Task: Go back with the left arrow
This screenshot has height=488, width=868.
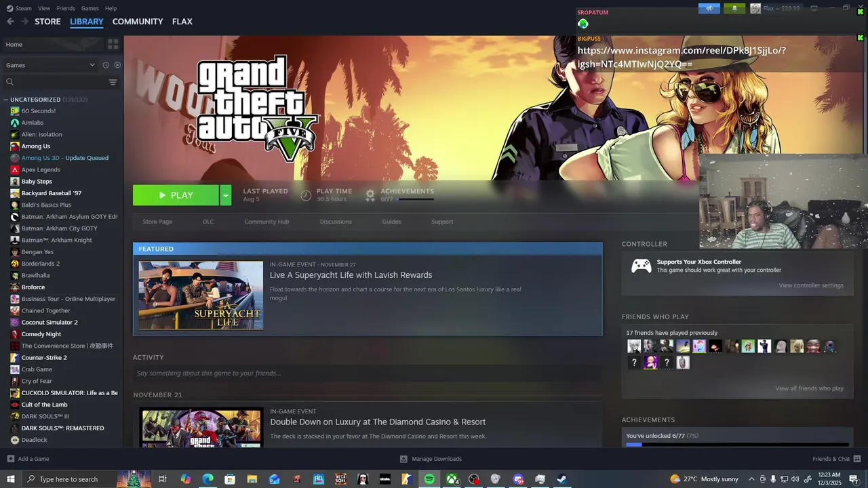Action: point(10,22)
